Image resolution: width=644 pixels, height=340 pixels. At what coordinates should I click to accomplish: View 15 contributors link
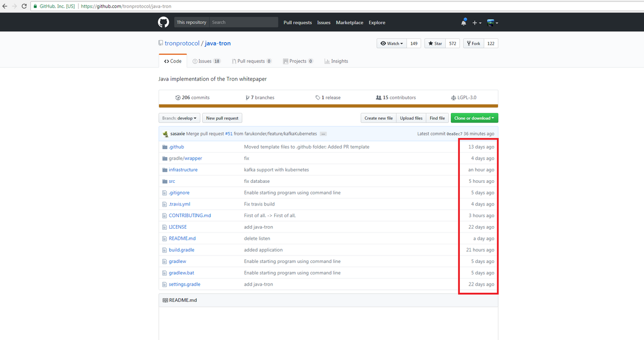point(396,98)
